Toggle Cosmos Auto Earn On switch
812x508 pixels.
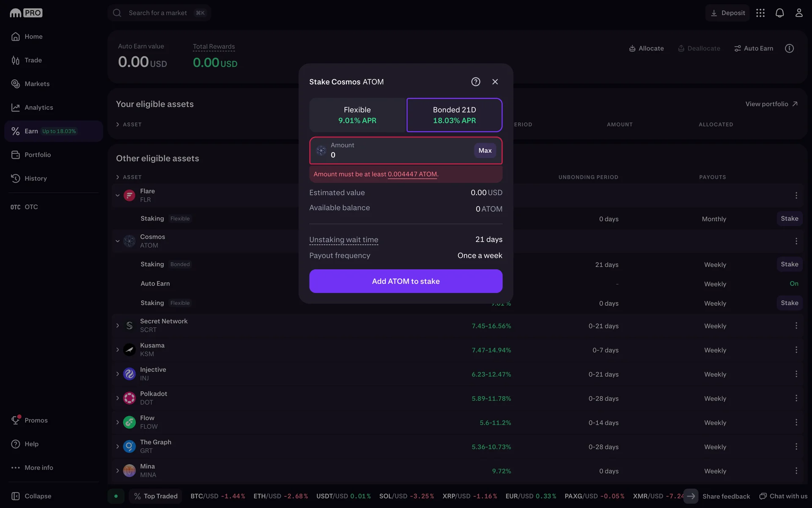(x=794, y=284)
